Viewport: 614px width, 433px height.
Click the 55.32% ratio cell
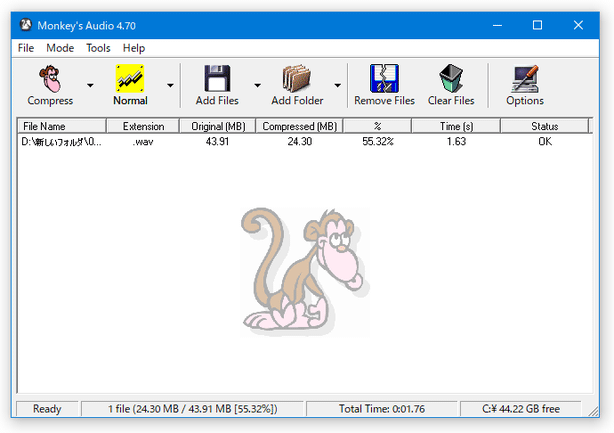[377, 142]
